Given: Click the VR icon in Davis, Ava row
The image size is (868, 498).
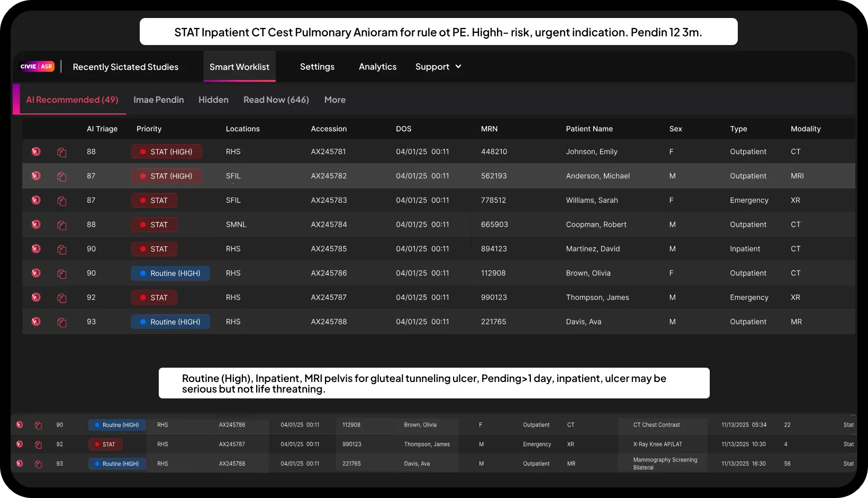Looking at the screenshot, I should (36, 322).
